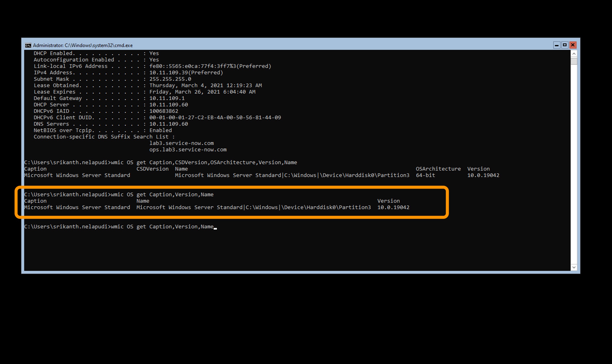Screen dimensions: 612x364
Task: Click the empty scrollbar track below thumb
Action: 574,162
